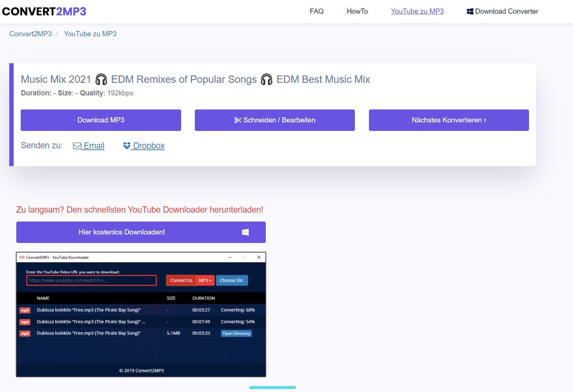Click the CONVERT2MP3 site logo

click(x=44, y=11)
